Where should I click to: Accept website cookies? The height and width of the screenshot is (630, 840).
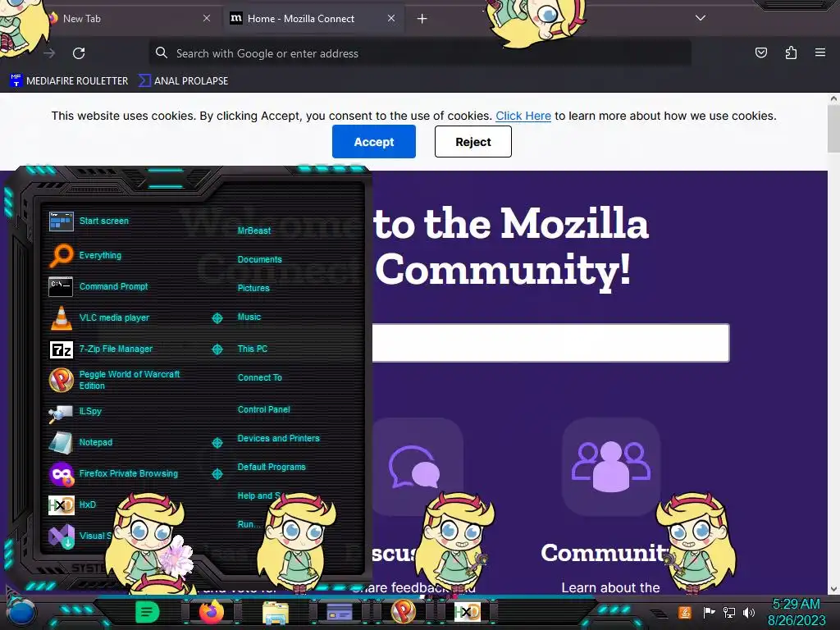tap(374, 141)
